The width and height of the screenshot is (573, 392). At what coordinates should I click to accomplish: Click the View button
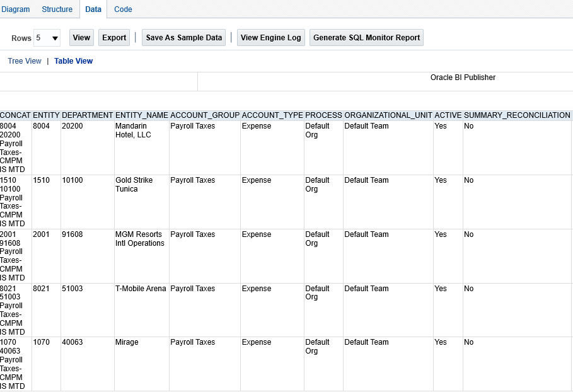(x=81, y=38)
